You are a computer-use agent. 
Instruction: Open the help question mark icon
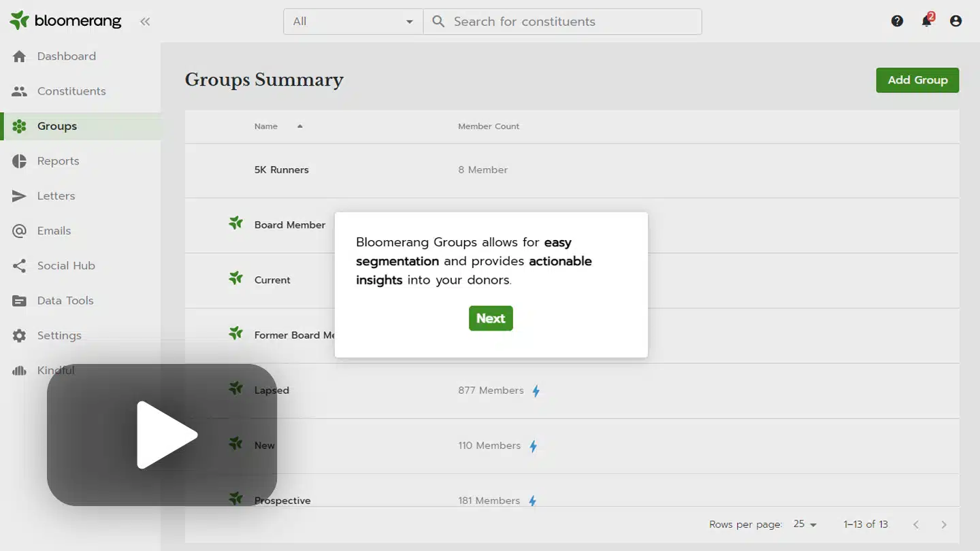tap(897, 21)
